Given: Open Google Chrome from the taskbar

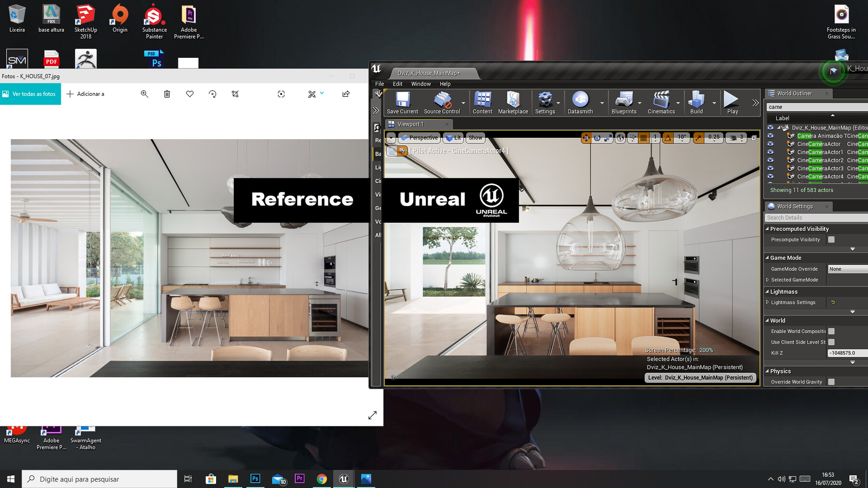Looking at the screenshot, I should tap(322, 478).
